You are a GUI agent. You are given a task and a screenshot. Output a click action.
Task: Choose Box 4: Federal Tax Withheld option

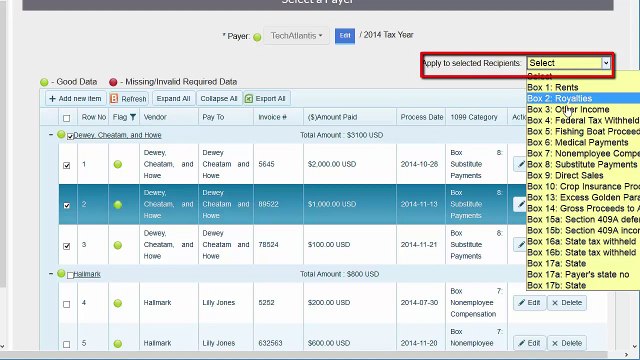[583, 120]
